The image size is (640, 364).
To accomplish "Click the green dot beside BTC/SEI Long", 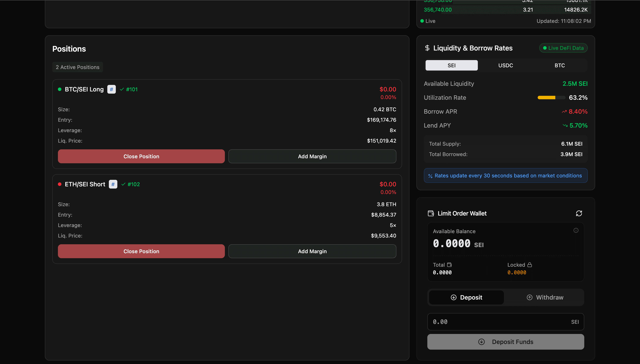I will point(59,89).
